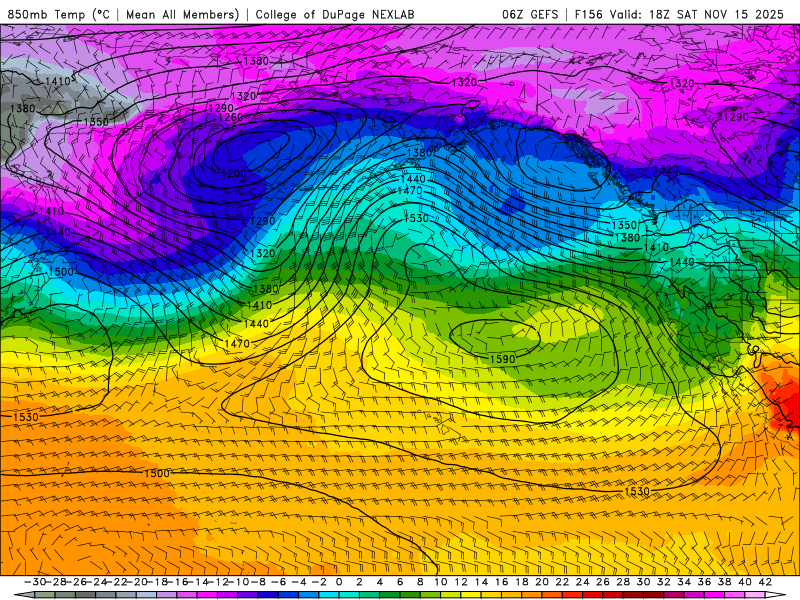Screen dimensions: 800x600
Task: Click the positive 10 legend value
Action: tap(440, 582)
